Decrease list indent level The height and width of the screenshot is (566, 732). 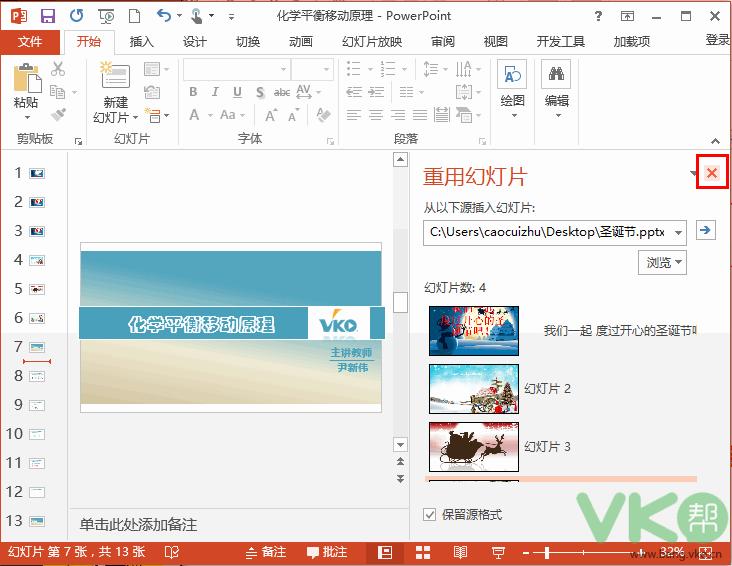tap(354, 92)
